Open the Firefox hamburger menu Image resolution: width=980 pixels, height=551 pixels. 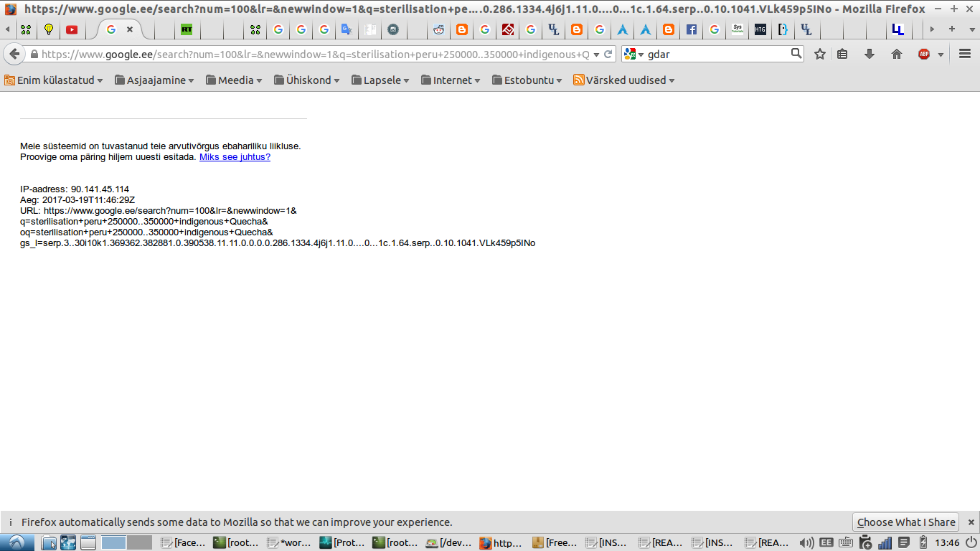pos(965,54)
